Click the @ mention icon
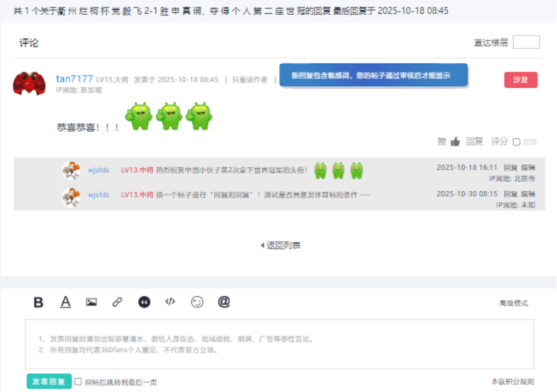The image size is (557, 392). pos(224,302)
